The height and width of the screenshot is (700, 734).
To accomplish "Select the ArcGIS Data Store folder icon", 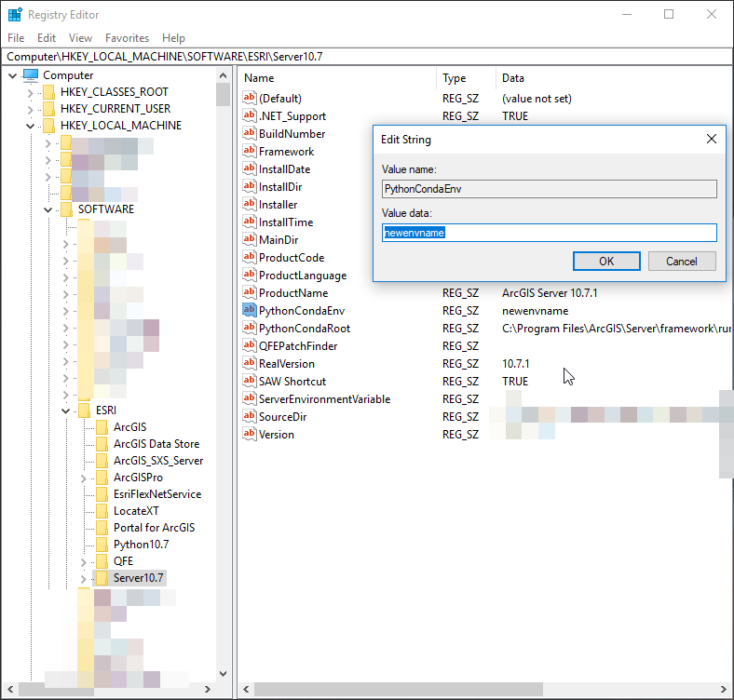I will pyautogui.click(x=102, y=444).
